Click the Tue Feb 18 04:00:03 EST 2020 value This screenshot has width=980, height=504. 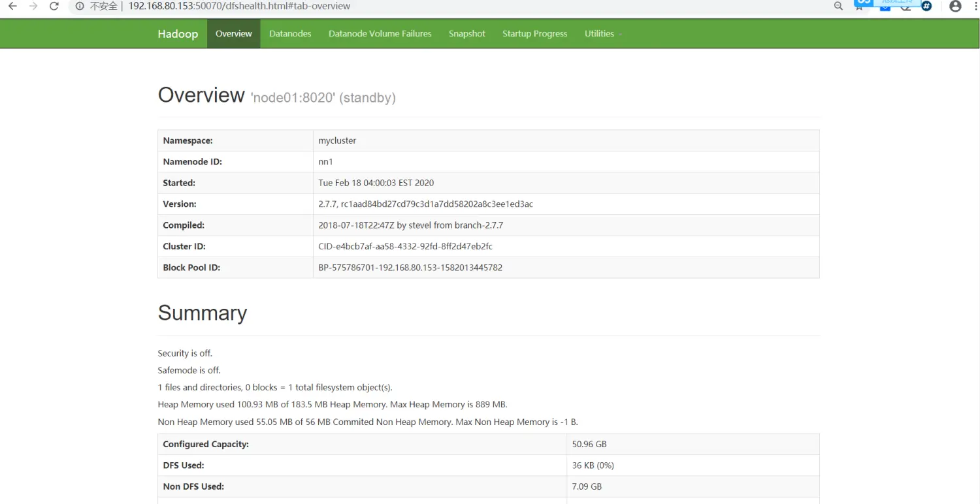click(376, 183)
